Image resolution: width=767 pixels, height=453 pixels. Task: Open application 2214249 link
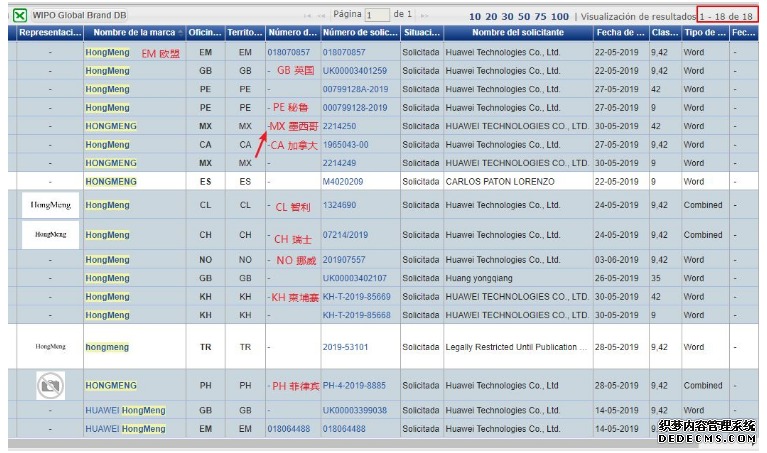click(x=339, y=163)
